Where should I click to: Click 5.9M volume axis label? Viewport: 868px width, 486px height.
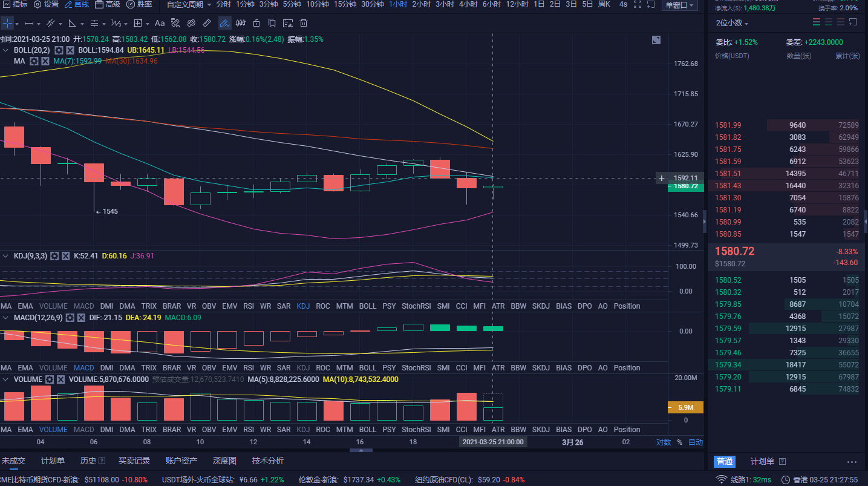pyautogui.click(x=685, y=407)
